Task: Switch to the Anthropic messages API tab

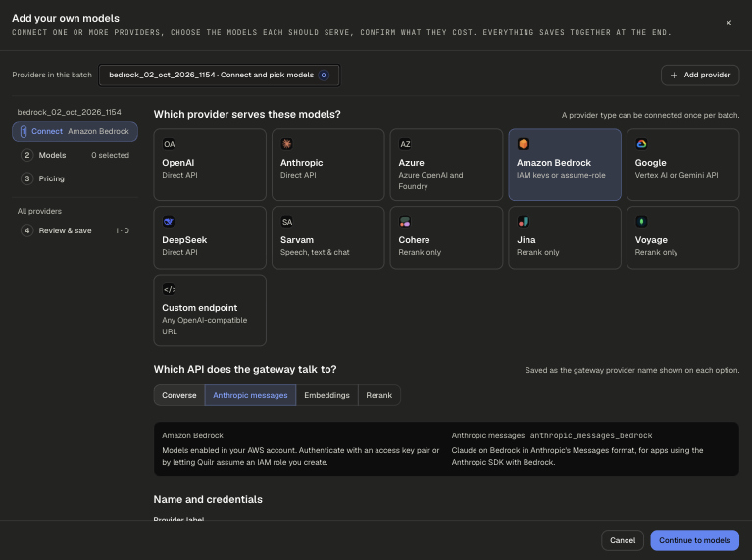Action: [250, 395]
